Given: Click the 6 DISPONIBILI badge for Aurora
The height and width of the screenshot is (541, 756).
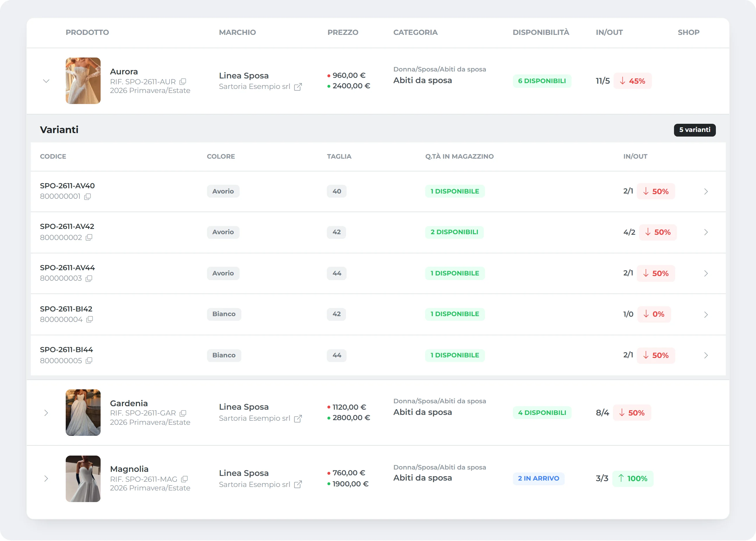Looking at the screenshot, I should (542, 81).
